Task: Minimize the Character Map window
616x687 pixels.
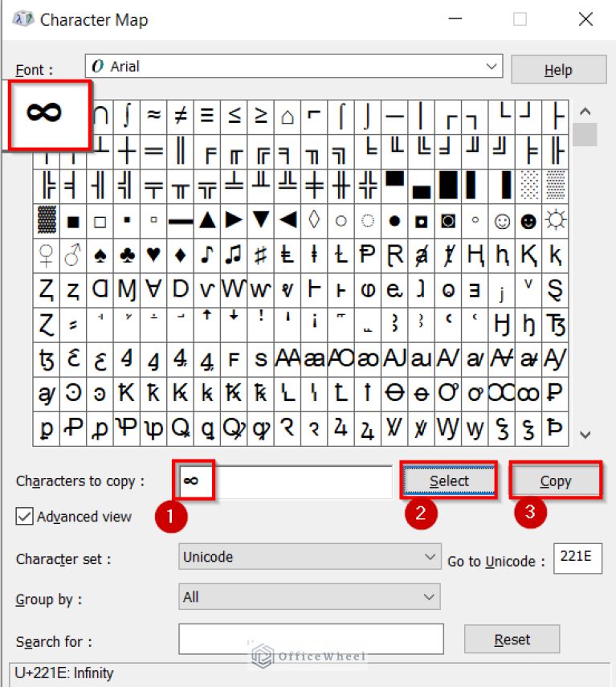Action: pyautogui.click(x=455, y=19)
